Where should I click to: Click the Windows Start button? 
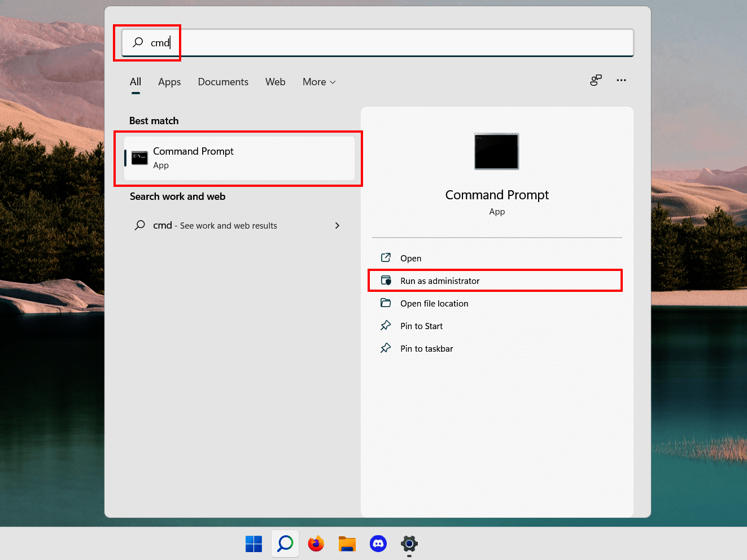point(254,544)
